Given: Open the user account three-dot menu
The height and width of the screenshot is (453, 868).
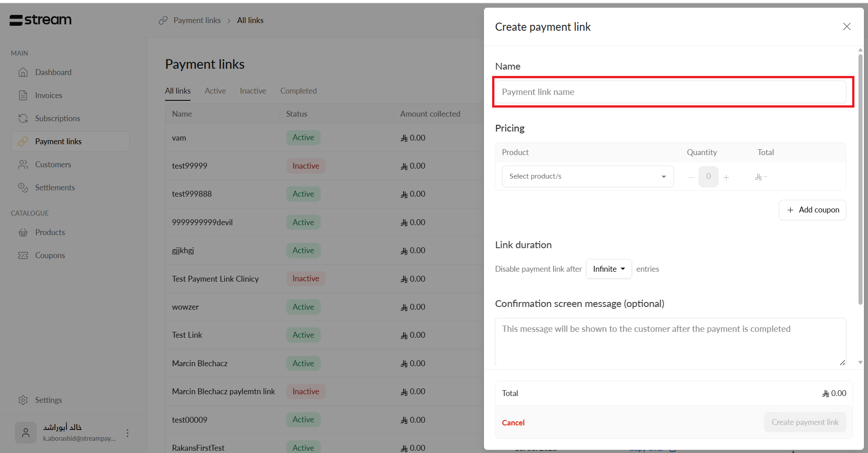Looking at the screenshot, I should tap(128, 433).
